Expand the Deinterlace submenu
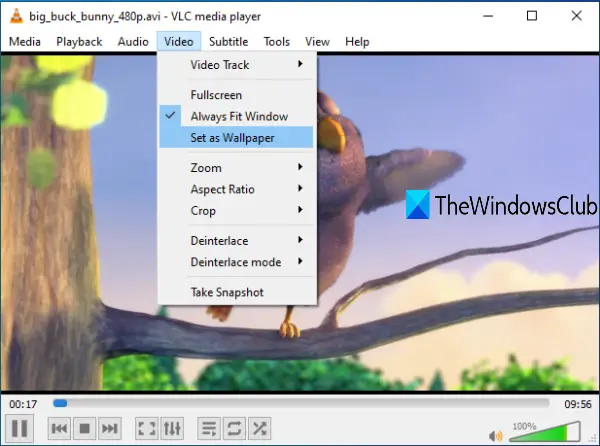 (236, 241)
